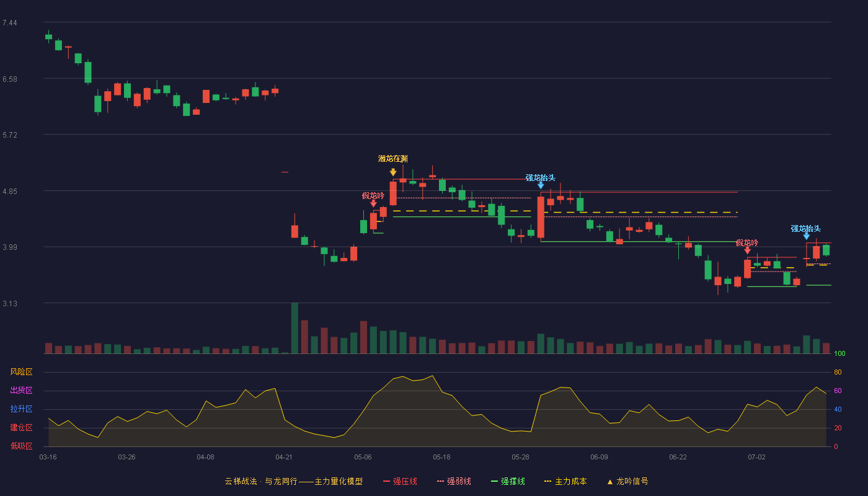
Task: Click the green 100 indicator scale label
Action: [x=839, y=354]
